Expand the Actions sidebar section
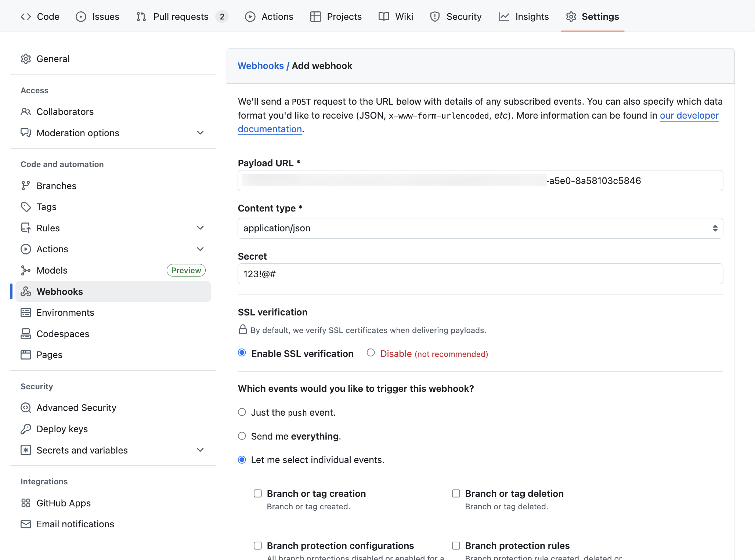755x560 pixels. pyautogui.click(x=200, y=249)
